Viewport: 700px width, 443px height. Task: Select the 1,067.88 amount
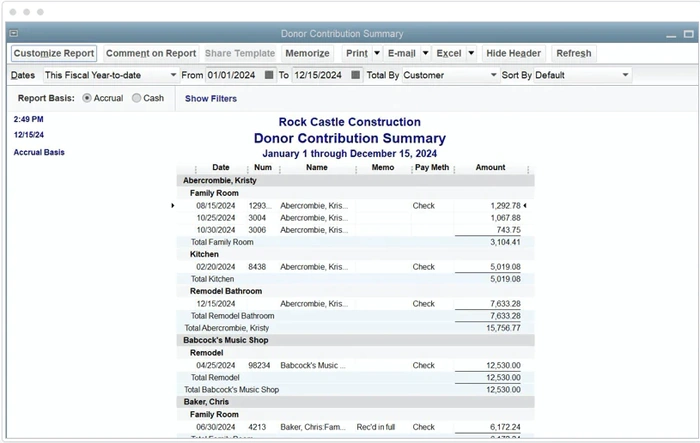point(505,218)
